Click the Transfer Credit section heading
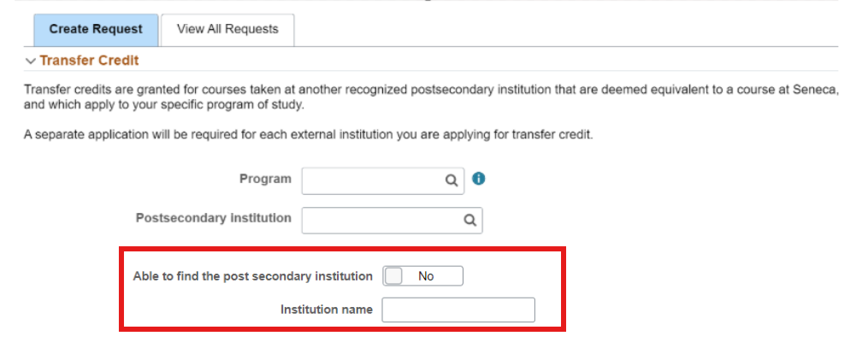The image size is (868, 354). pyautogui.click(x=89, y=61)
